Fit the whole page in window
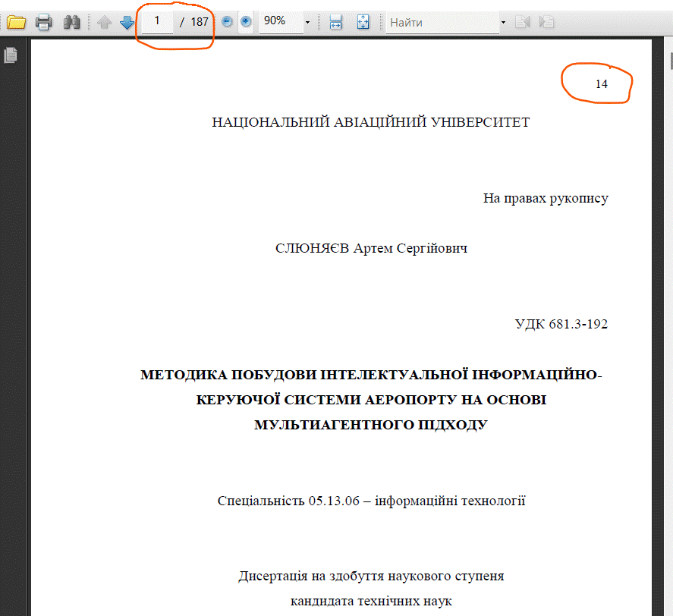The width and height of the screenshot is (673, 616). tap(363, 22)
